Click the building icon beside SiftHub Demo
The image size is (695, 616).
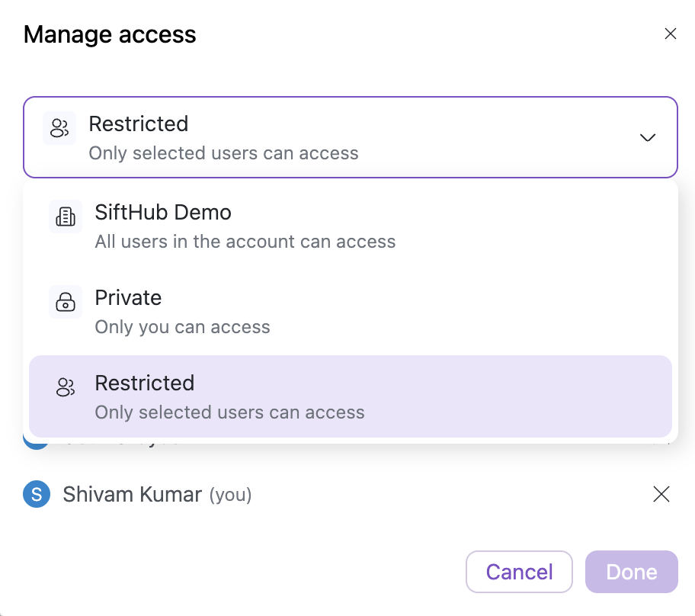[x=66, y=217]
